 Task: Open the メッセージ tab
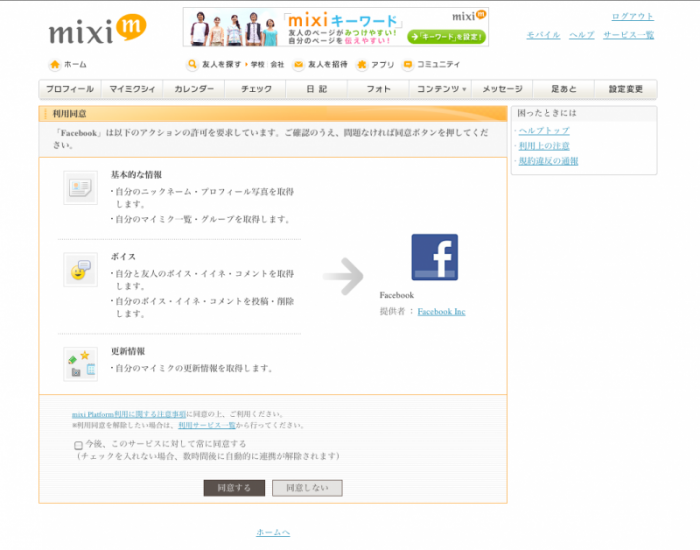click(502, 89)
